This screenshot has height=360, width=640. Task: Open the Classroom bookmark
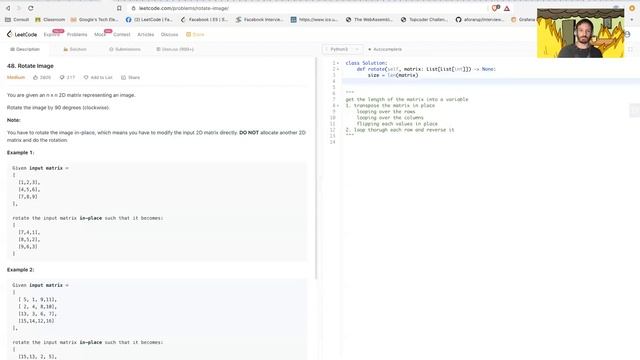click(50, 20)
